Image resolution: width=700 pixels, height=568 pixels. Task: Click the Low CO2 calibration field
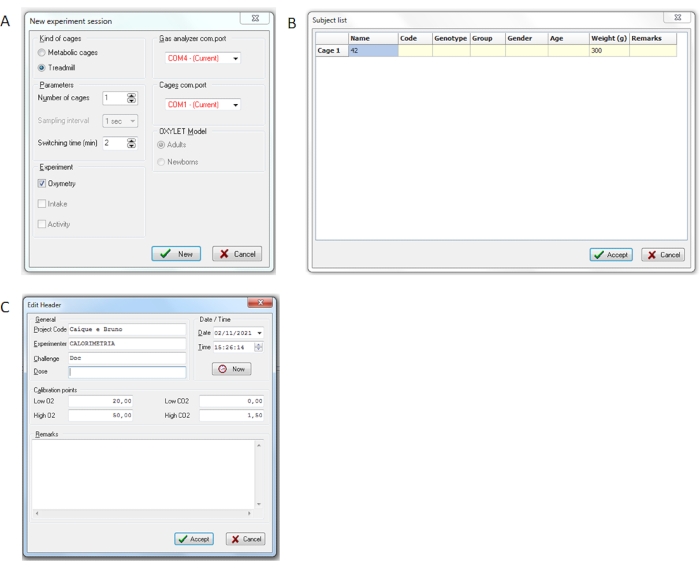[231, 401]
